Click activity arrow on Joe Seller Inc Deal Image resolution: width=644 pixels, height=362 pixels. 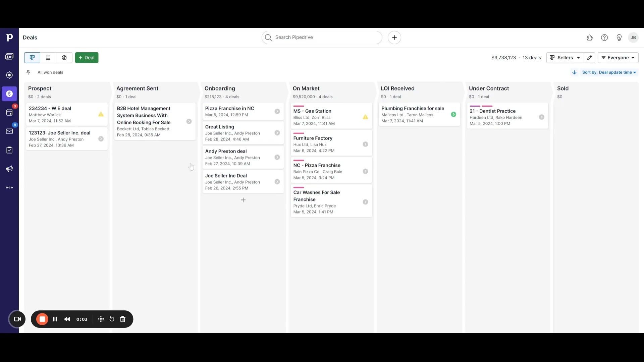[277, 182]
